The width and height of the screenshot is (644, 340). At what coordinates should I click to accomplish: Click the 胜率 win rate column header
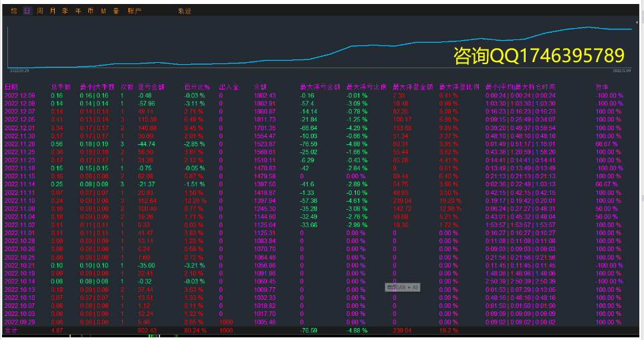602,87
